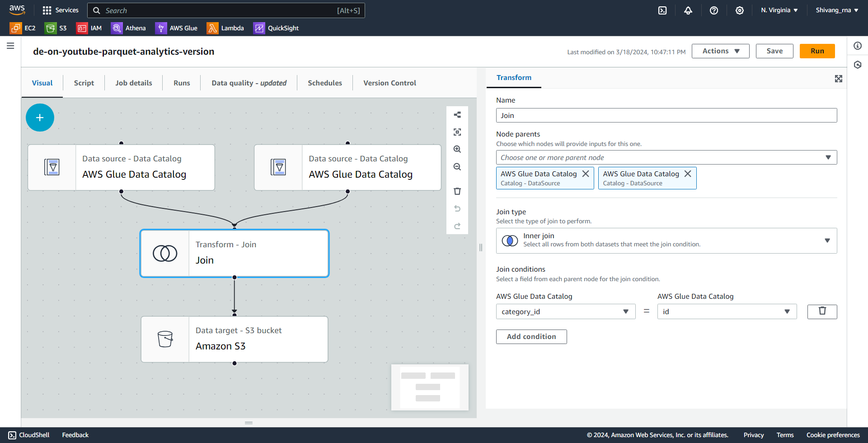The width and height of the screenshot is (868, 443).
Task: Open the Terms link
Action: 785,435
